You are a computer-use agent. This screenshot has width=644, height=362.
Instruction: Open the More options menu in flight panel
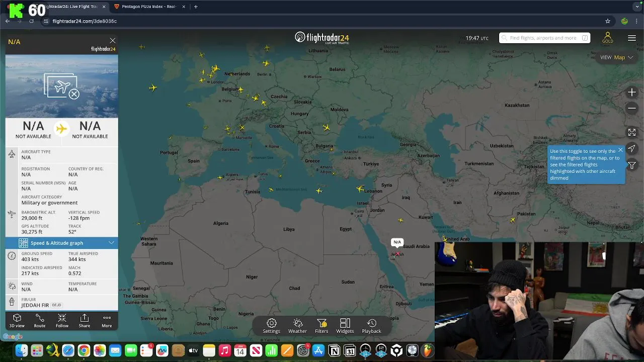[107, 321]
